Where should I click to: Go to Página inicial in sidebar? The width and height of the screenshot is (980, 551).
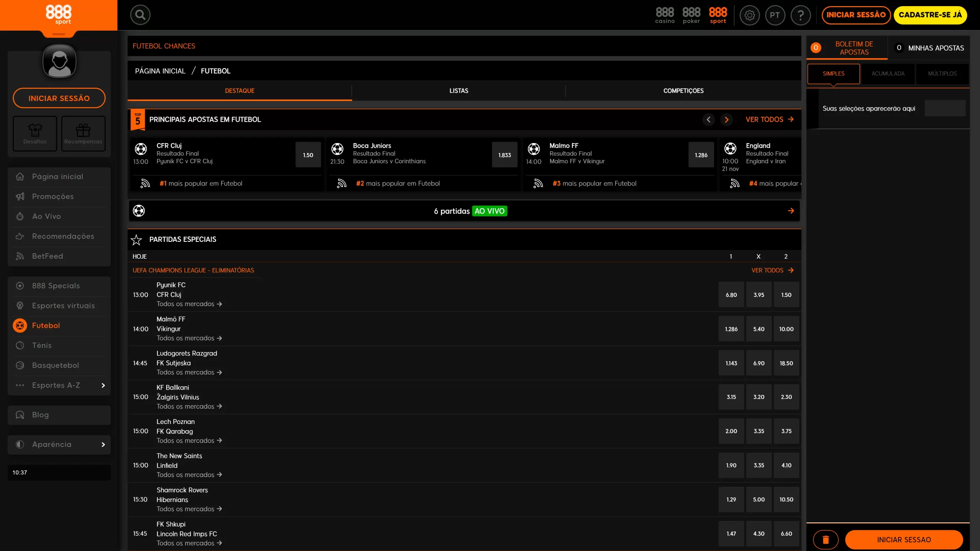coord(59,176)
